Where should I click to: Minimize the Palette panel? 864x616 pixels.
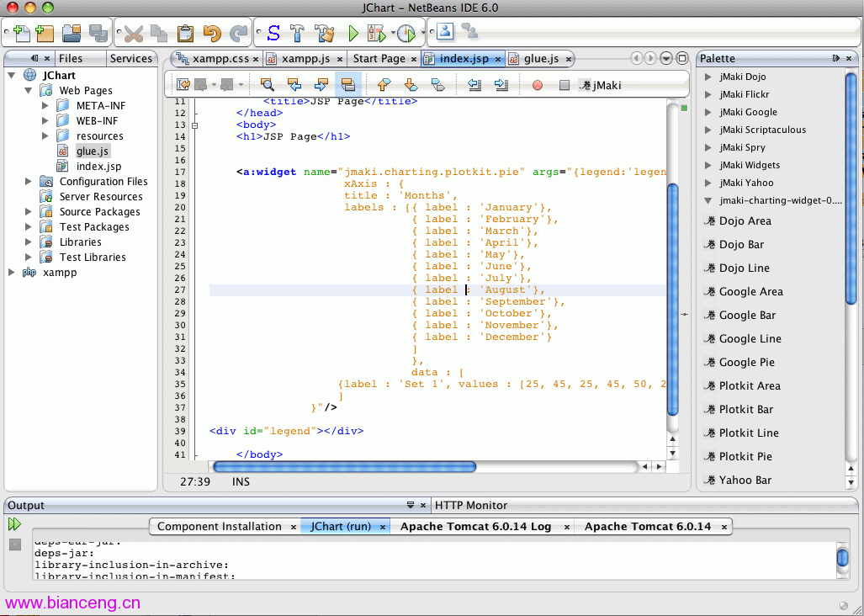coord(836,58)
